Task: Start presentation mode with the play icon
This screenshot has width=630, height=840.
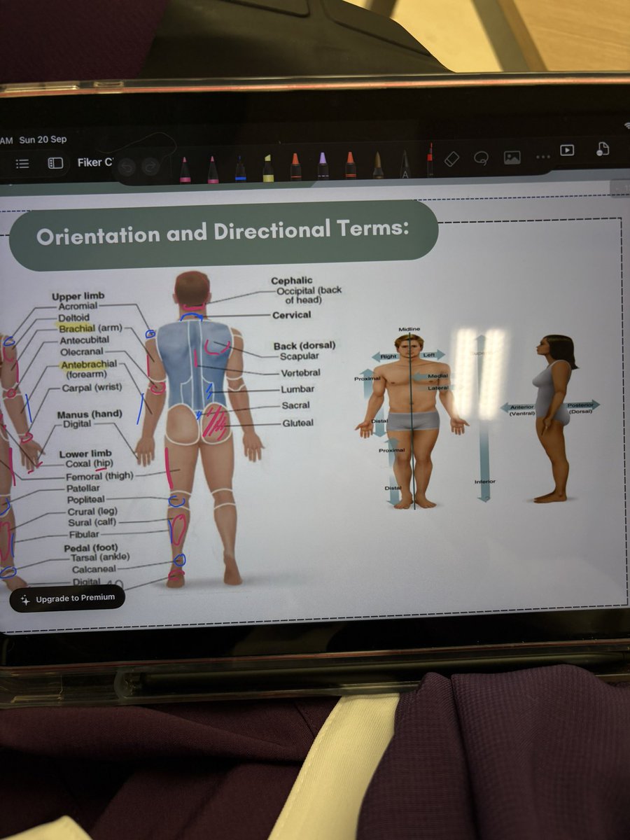Action: (568, 150)
